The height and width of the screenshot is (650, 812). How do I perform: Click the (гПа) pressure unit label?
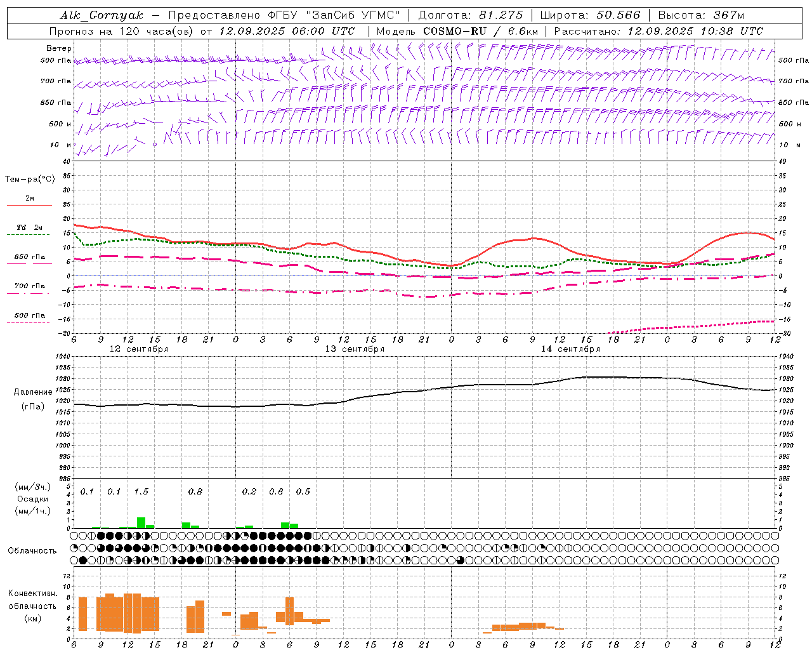coord(32,407)
